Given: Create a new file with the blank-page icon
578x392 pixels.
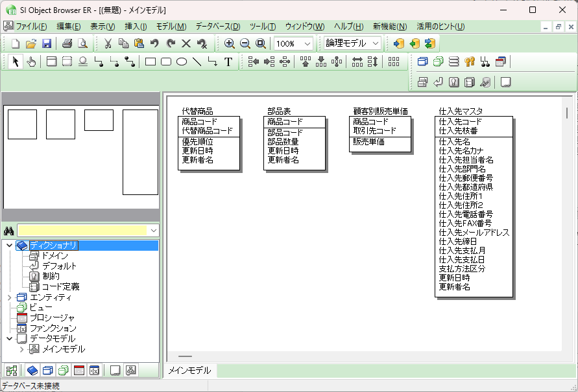Looking at the screenshot, I should tap(16, 43).
